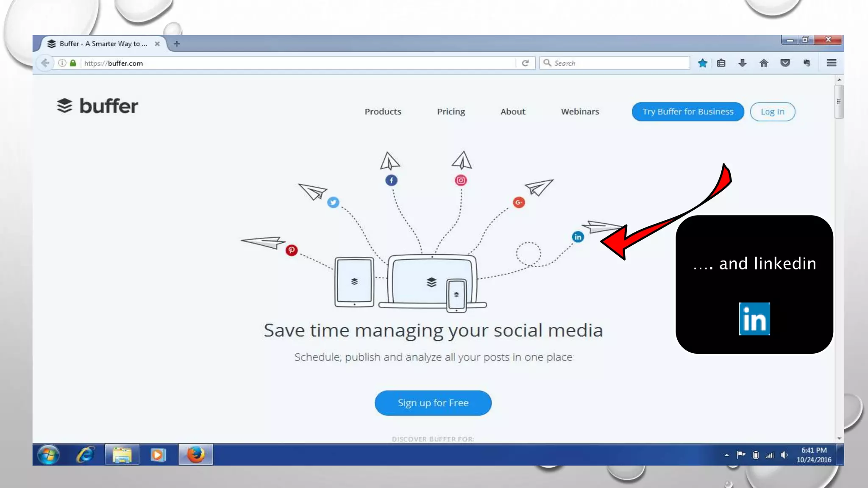Viewport: 868px width, 488px height.
Task: Open Internet Explorer from taskbar
Action: point(85,455)
